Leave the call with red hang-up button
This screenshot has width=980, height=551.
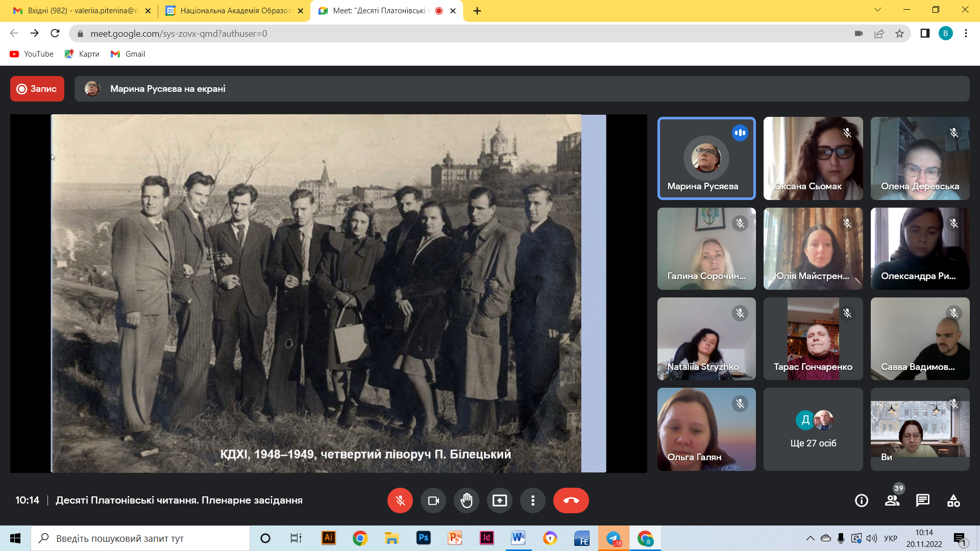point(571,500)
